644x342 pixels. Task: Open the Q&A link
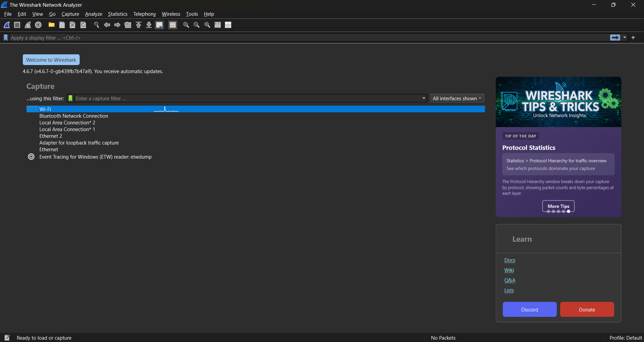510,280
